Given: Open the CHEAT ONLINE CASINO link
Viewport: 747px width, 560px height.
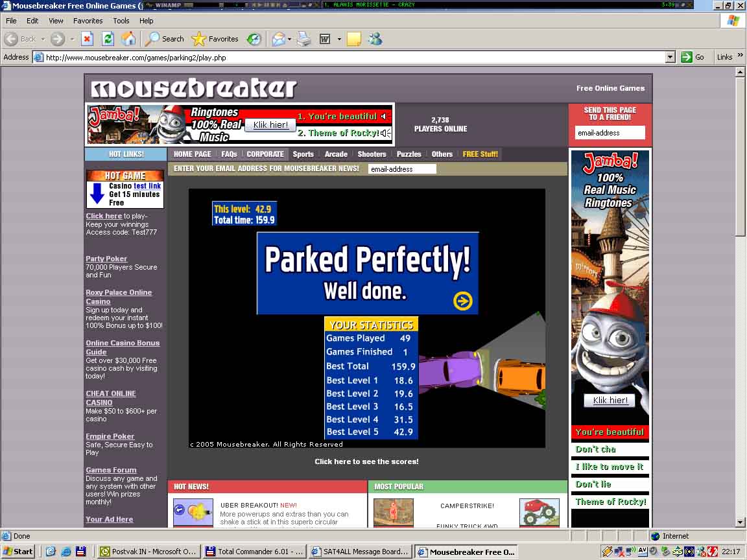Looking at the screenshot, I should (x=111, y=397).
